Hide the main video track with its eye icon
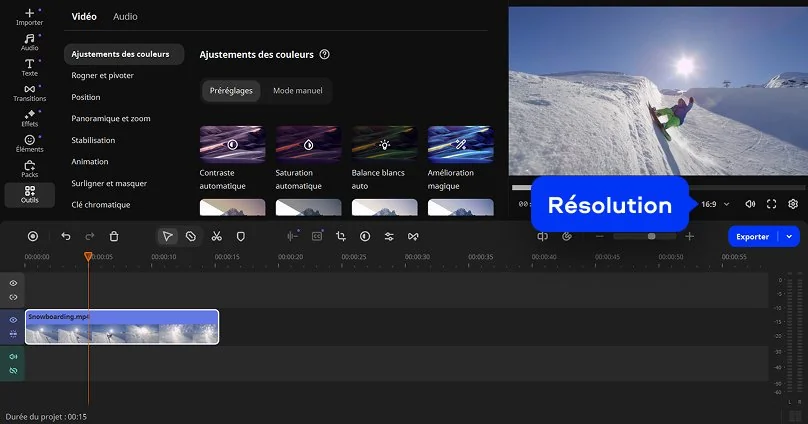Viewport: 808px width, 424px height. tap(13, 320)
